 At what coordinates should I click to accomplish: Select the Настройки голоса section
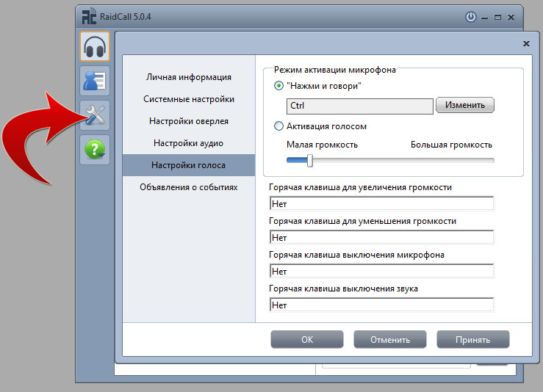click(189, 165)
